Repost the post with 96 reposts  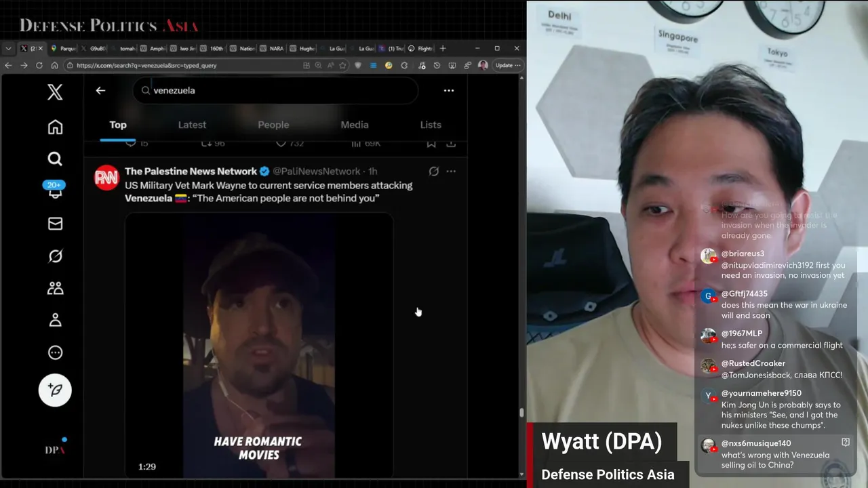pyautogui.click(x=213, y=144)
